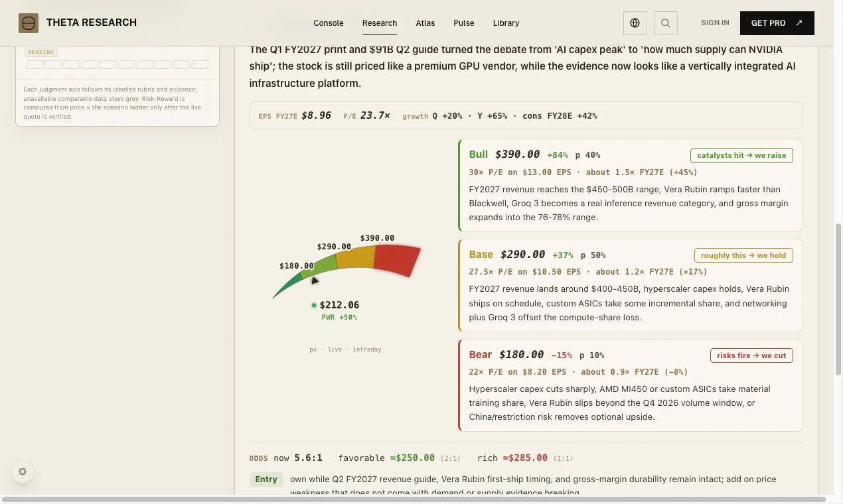
Task: Open the Atlas tab
Action: click(x=425, y=23)
